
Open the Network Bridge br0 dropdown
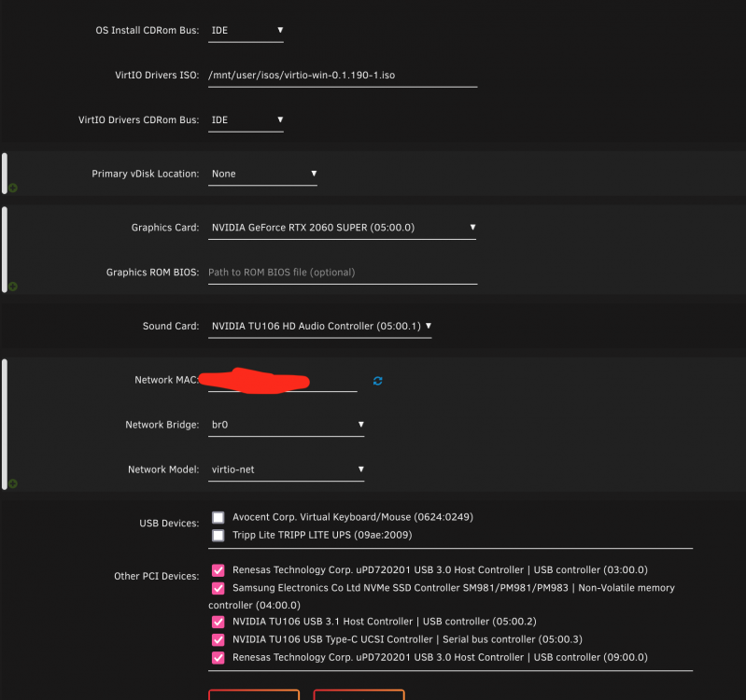coord(287,425)
